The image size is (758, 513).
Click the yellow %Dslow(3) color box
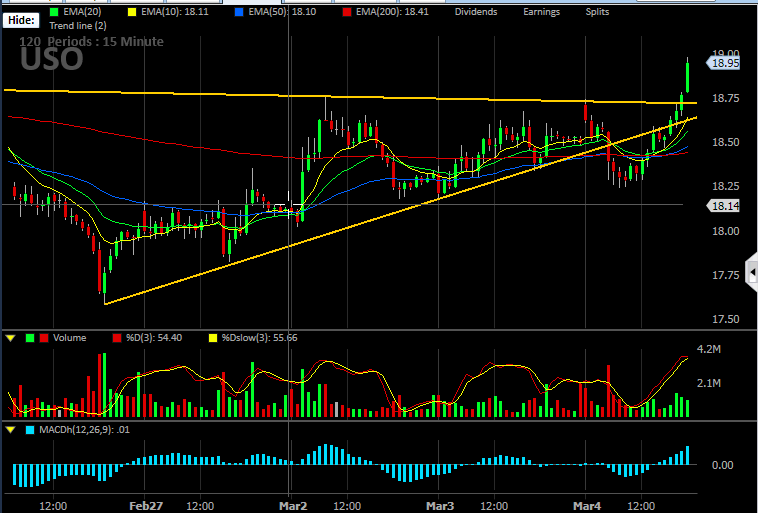pyautogui.click(x=212, y=338)
